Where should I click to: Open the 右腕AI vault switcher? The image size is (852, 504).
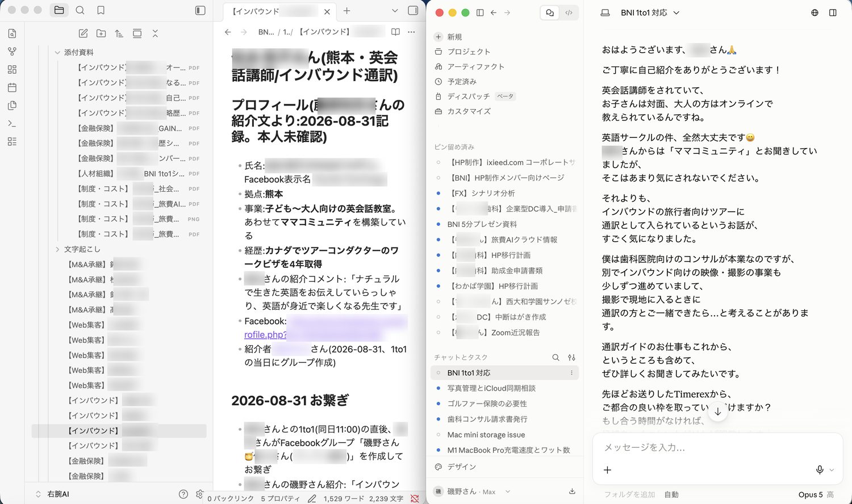click(x=52, y=494)
